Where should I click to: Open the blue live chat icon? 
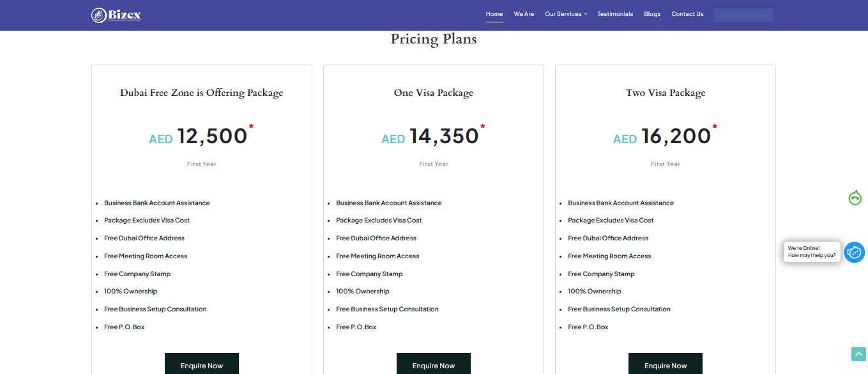[x=854, y=252]
